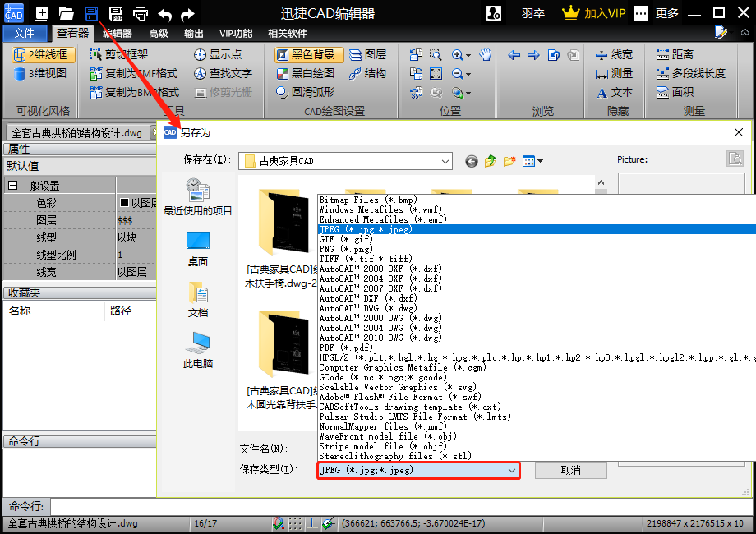This screenshot has width=756, height=534.
Task: Toggle 黑白绘图 option
Action: (305, 73)
